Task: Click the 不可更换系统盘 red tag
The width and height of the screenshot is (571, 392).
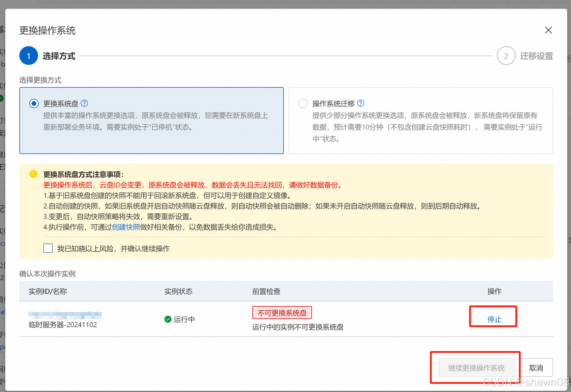Action: point(282,313)
